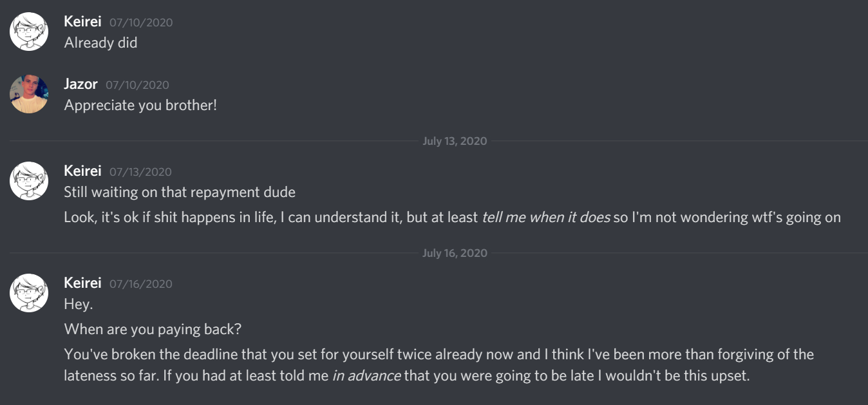868x405 pixels.
Task: Click the "July 13, 2020" date divider
Action: pyautogui.click(x=455, y=141)
